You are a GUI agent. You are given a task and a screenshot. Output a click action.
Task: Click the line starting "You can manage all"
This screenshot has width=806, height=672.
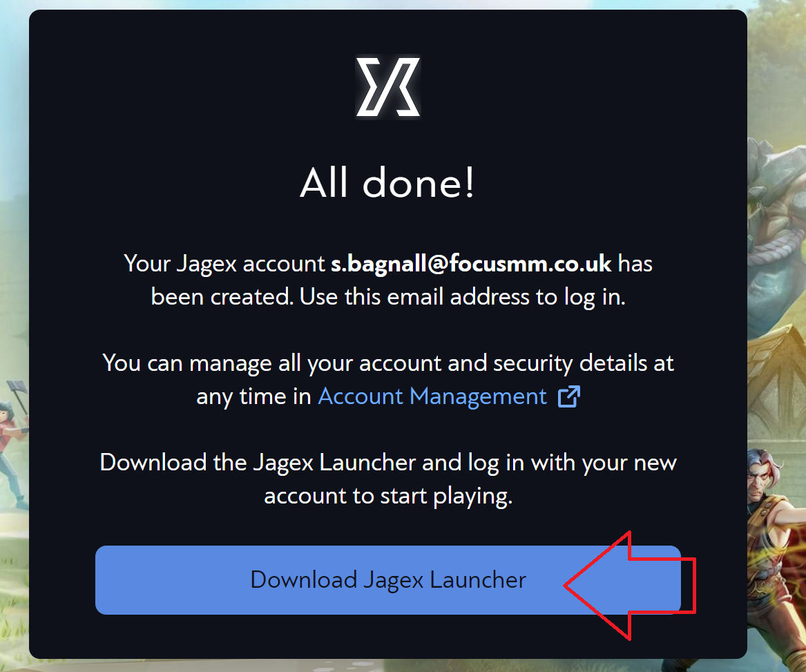[x=388, y=363]
